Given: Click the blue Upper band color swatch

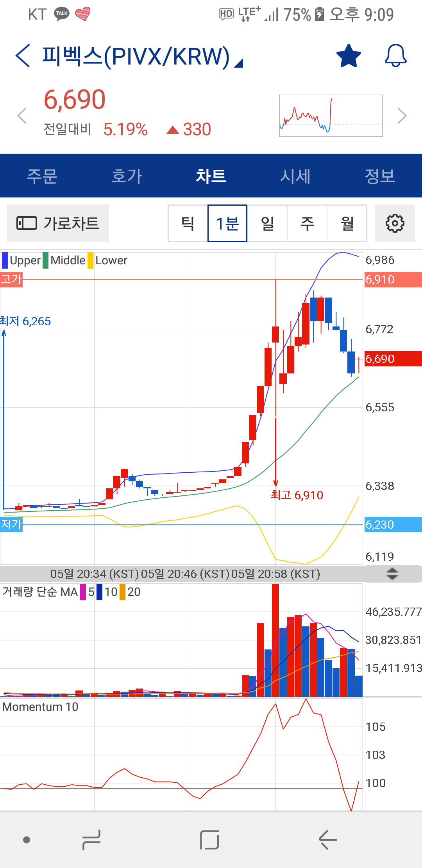Looking at the screenshot, I should coord(5,260).
